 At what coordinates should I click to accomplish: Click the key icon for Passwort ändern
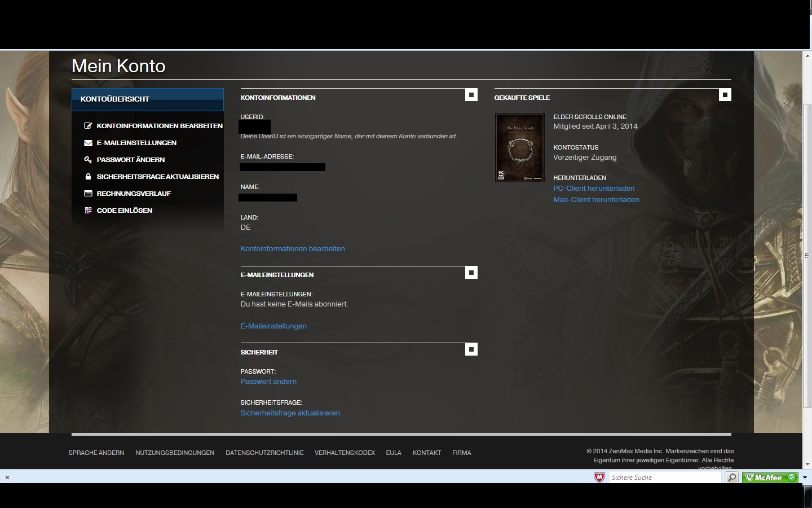coord(88,160)
